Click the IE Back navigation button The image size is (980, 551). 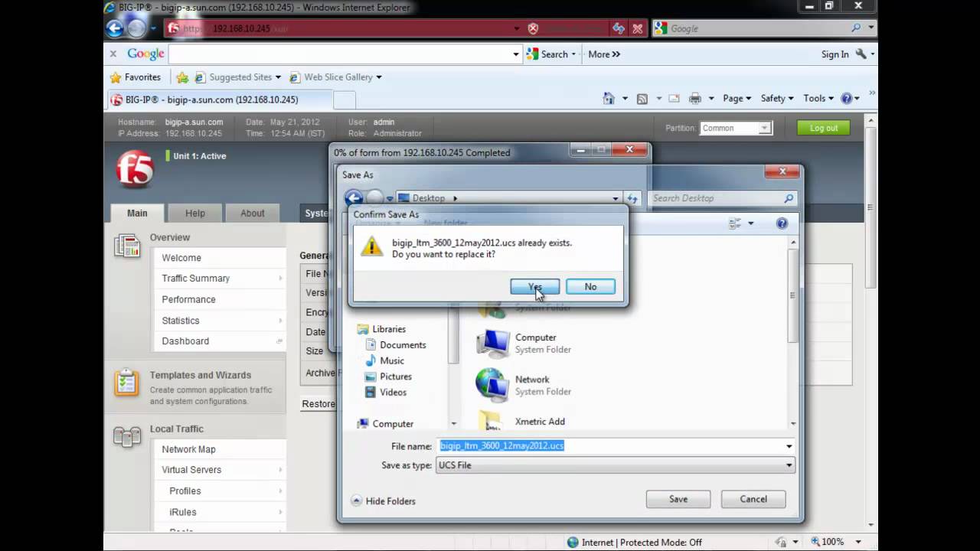pyautogui.click(x=115, y=28)
